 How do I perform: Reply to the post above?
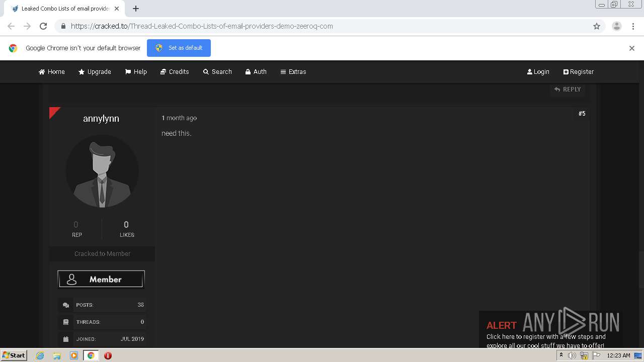pos(568,89)
